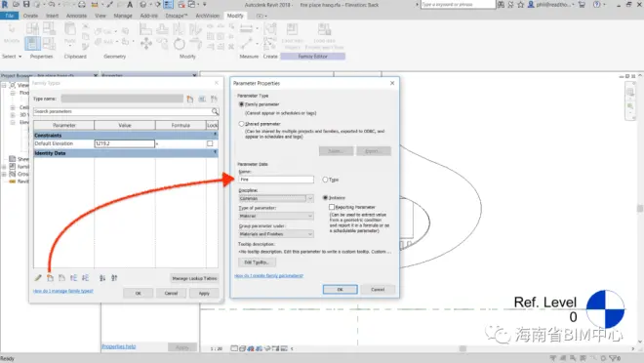Click the Edit Tooltip button
Screen dimensions: 644x363
coord(257,262)
